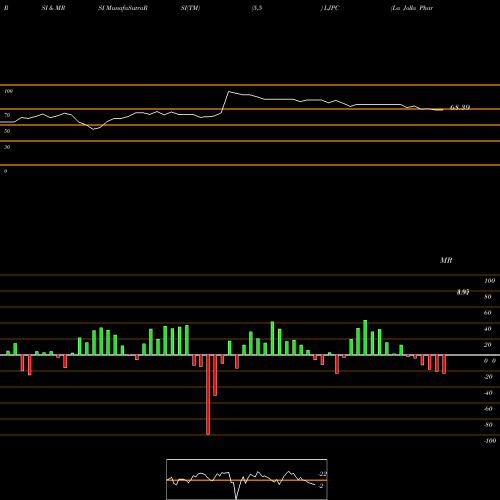Click the RSI line spike peak near 100
Screen dimensions: 500x500
click(229, 92)
